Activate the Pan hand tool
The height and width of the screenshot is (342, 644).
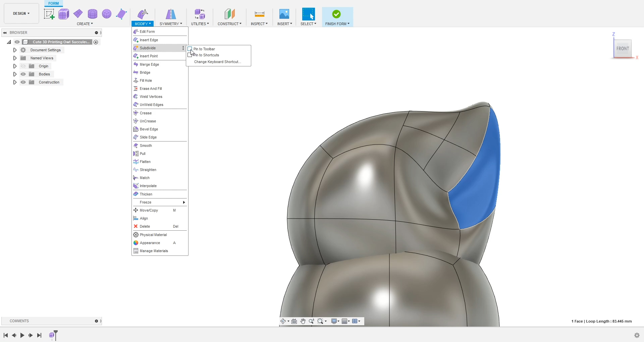[303, 321]
